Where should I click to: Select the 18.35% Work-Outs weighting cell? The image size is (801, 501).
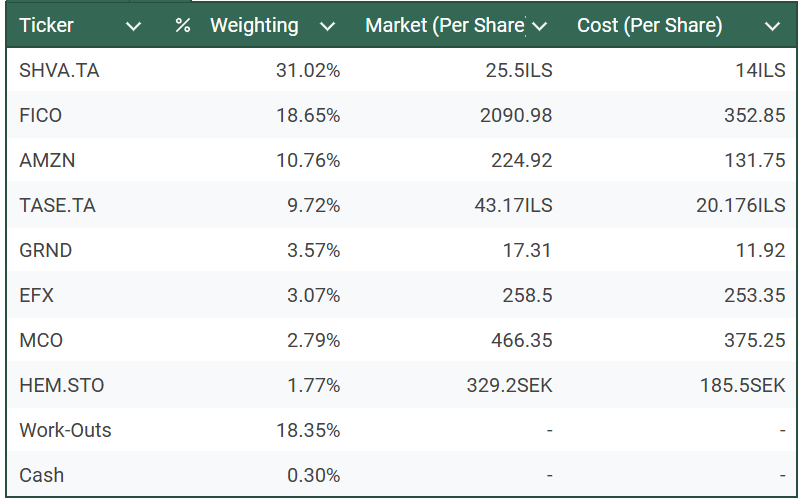click(308, 430)
